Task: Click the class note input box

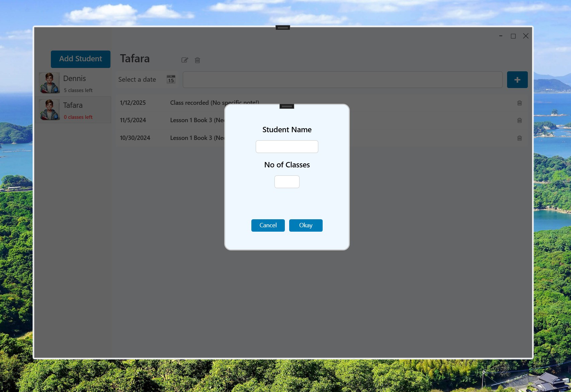Action: click(x=342, y=80)
